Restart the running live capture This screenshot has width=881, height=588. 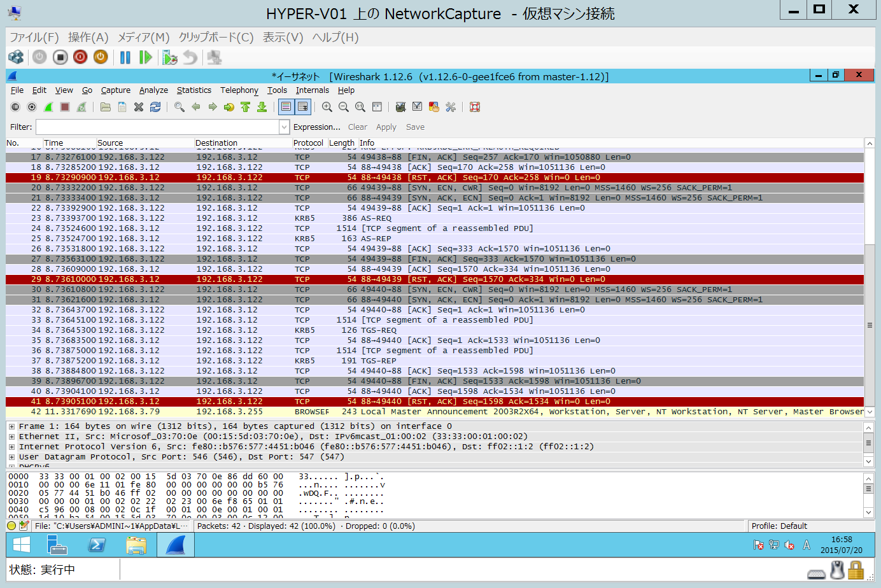pos(81,107)
